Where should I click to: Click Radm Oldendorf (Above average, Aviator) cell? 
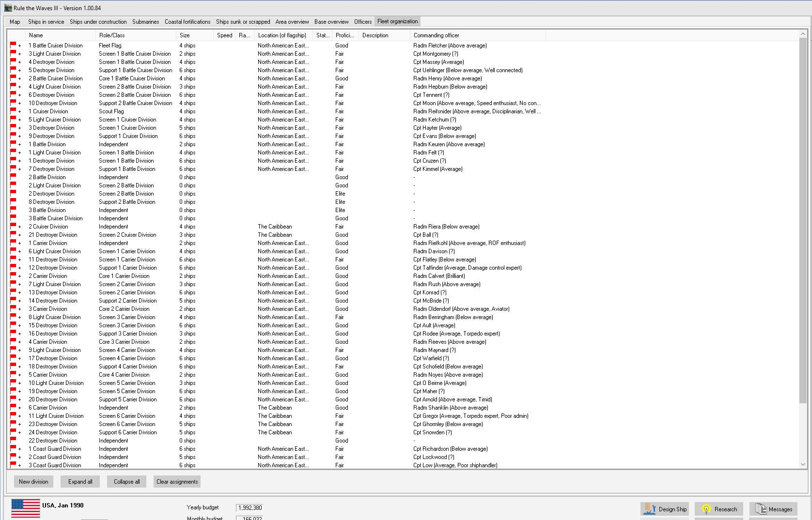point(461,308)
